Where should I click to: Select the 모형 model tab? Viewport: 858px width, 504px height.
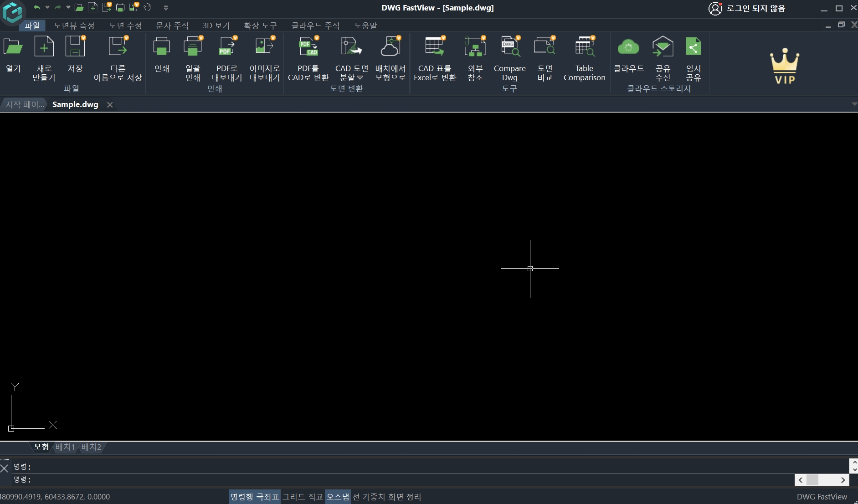click(x=41, y=447)
